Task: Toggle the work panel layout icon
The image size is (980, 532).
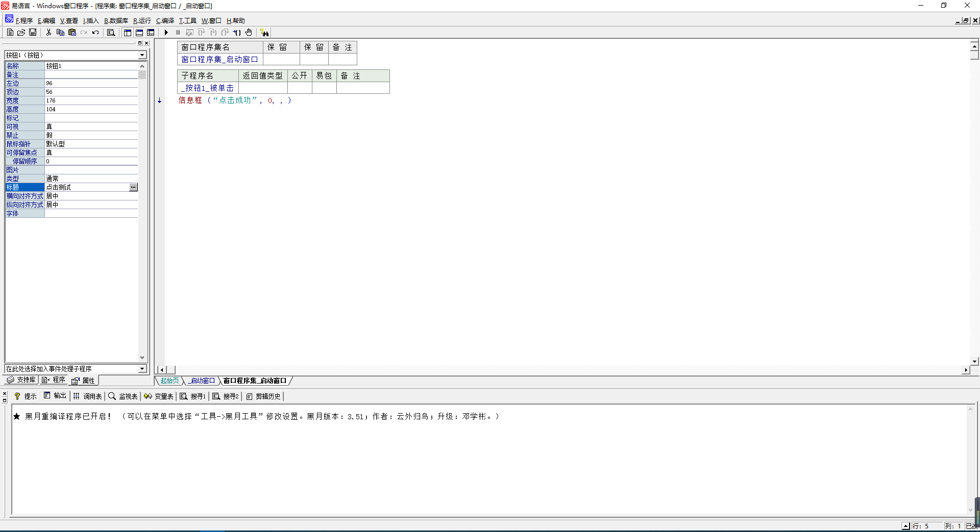Action: [x=128, y=32]
